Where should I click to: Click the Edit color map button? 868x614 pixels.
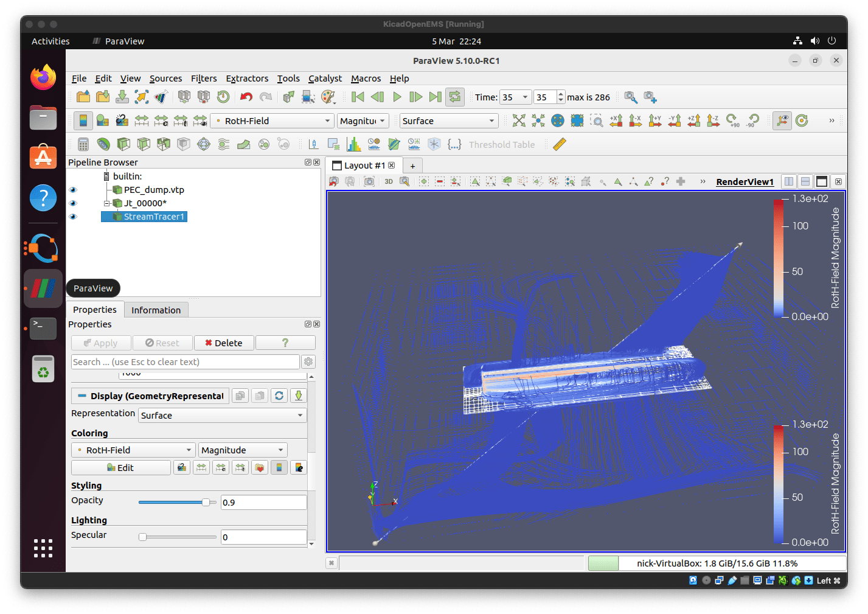tap(120, 467)
